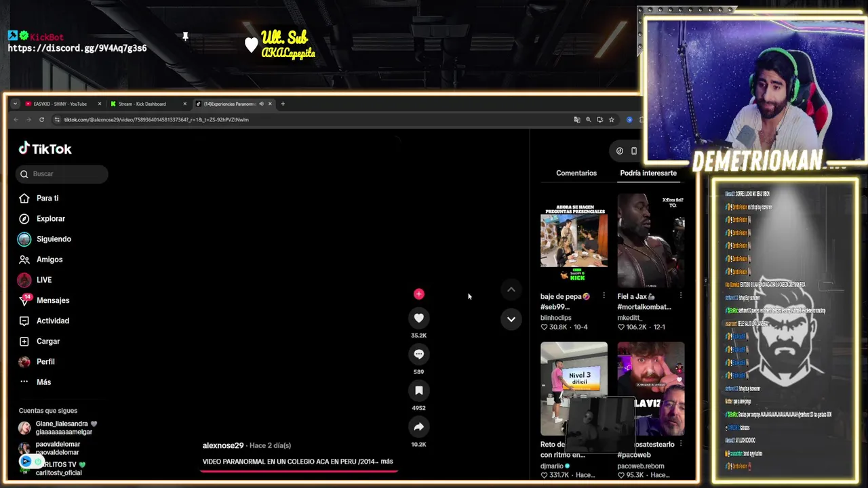
Task: Open the blue browser extension icon
Action: click(629, 119)
